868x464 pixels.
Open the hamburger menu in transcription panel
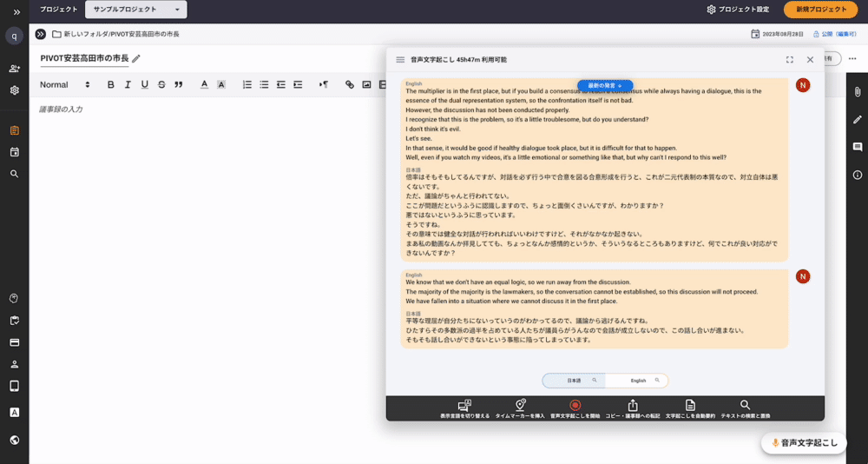click(400, 60)
